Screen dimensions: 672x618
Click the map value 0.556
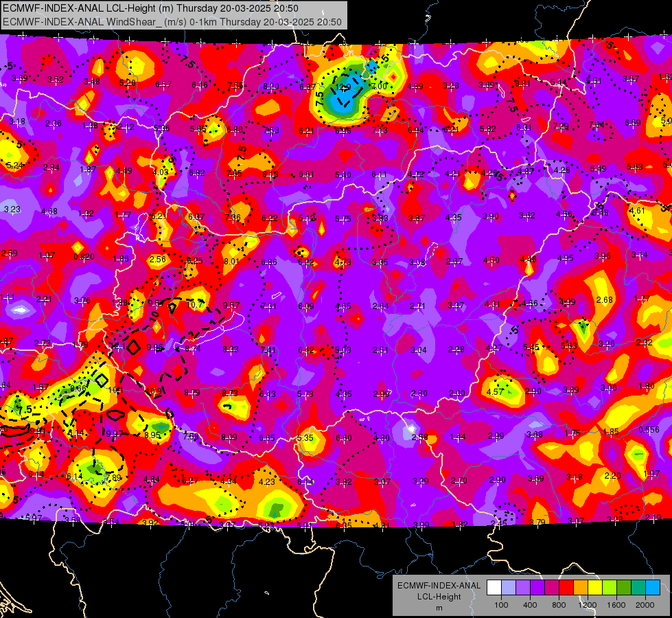(x=649, y=430)
